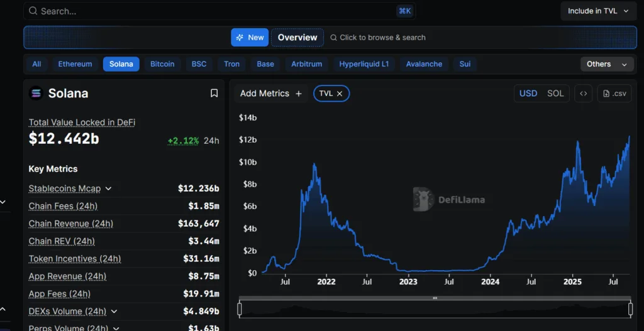
Task: Click the left handle of chart range slider
Action: (x=240, y=309)
